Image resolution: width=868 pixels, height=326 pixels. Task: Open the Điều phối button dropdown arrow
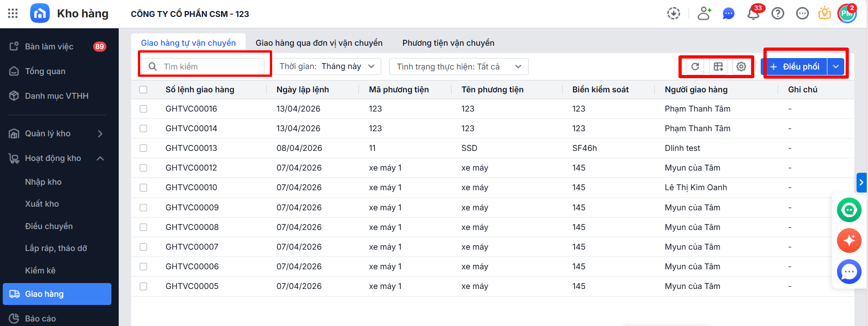pos(836,67)
